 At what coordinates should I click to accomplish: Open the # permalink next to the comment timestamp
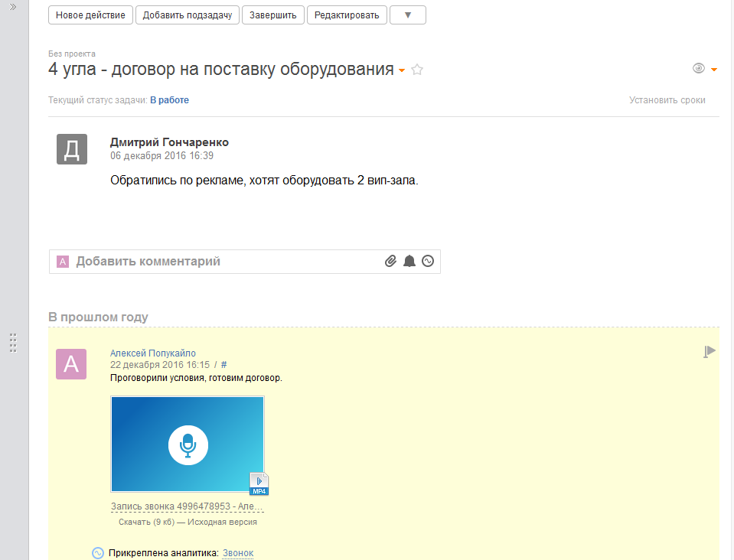pyautogui.click(x=223, y=365)
